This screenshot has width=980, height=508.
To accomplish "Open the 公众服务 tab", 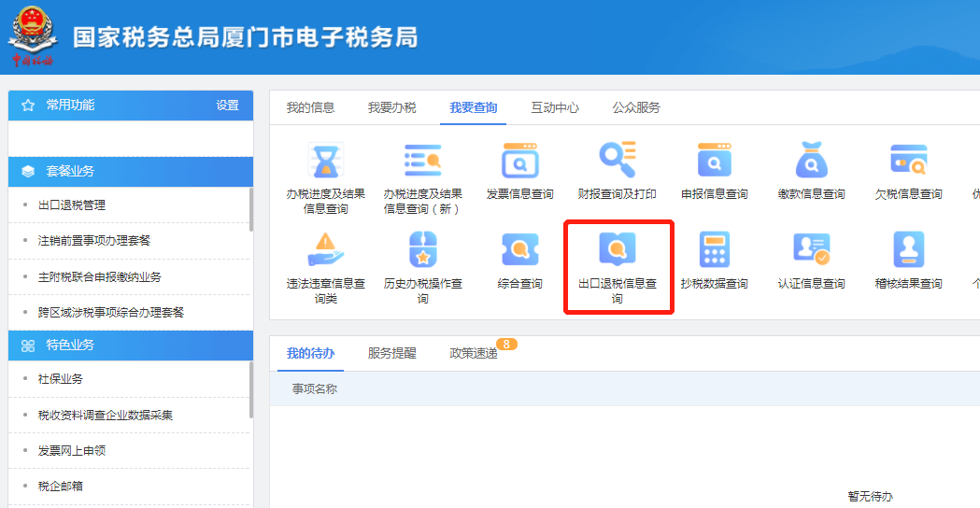I will (x=636, y=107).
